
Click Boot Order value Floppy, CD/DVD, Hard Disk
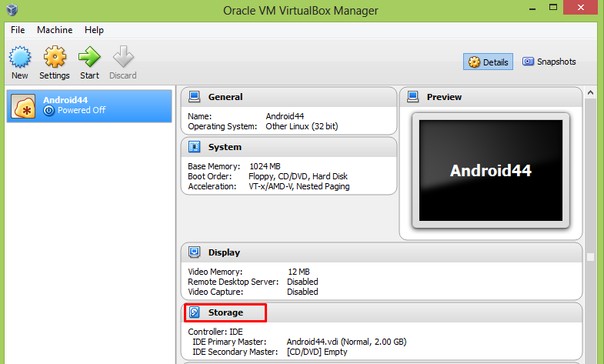(x=298, y=176)
